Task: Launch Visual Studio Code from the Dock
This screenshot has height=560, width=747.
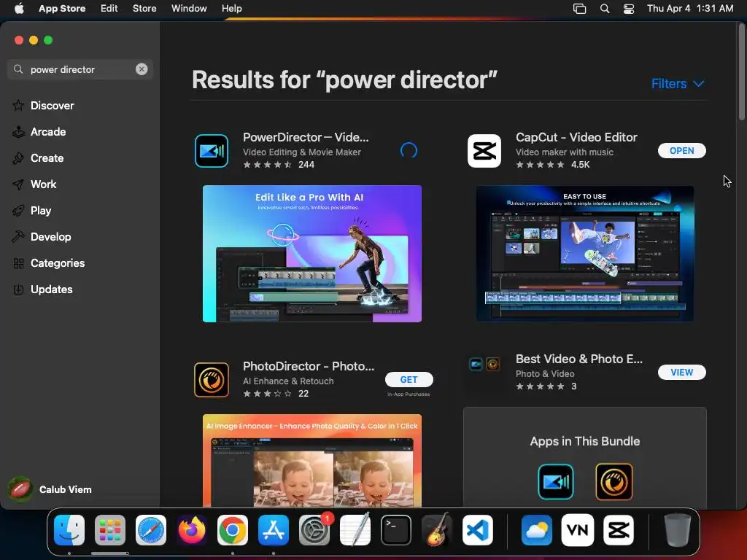Action: pos(477,530)
